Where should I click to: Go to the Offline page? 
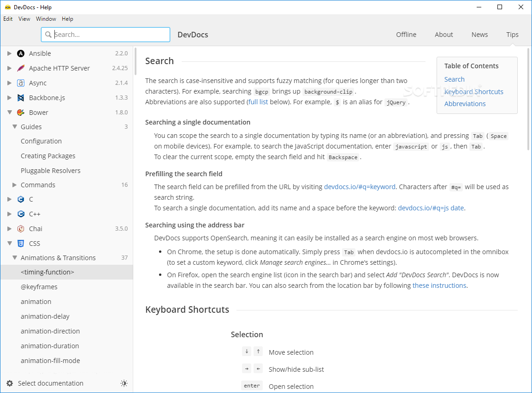pyautogui.click(x=406, y=35)
